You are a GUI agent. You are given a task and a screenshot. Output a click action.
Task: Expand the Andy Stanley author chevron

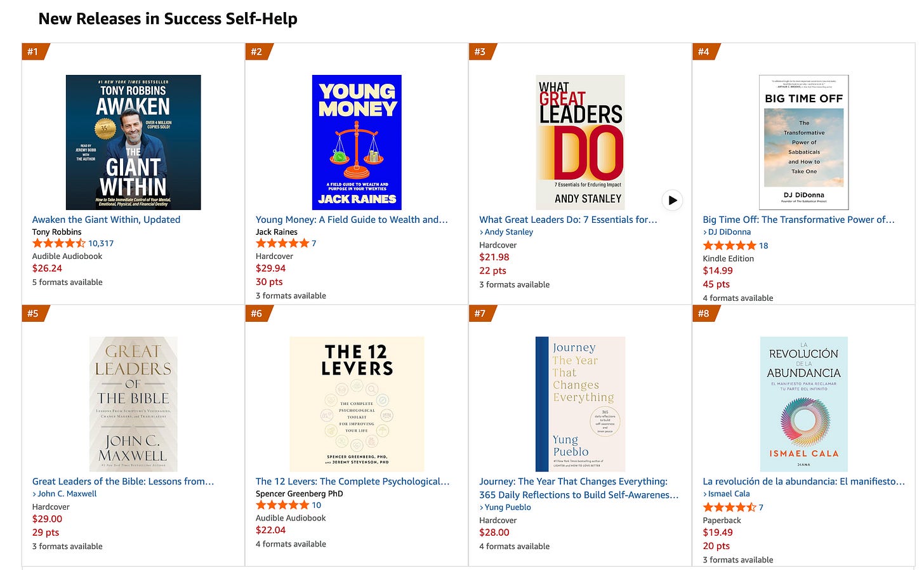coord(482,232)
